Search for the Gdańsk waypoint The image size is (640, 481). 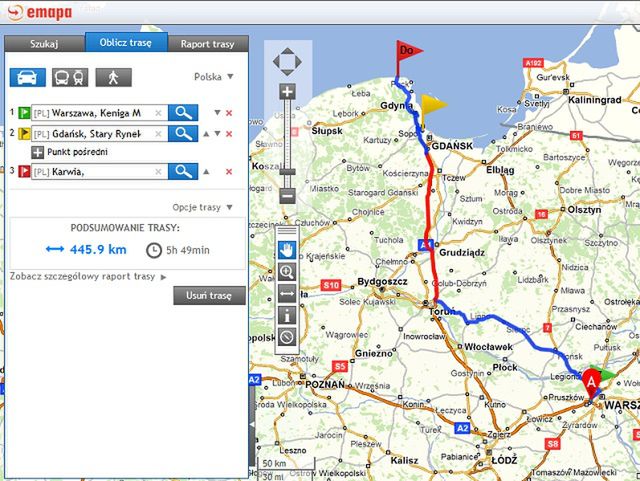183,134
